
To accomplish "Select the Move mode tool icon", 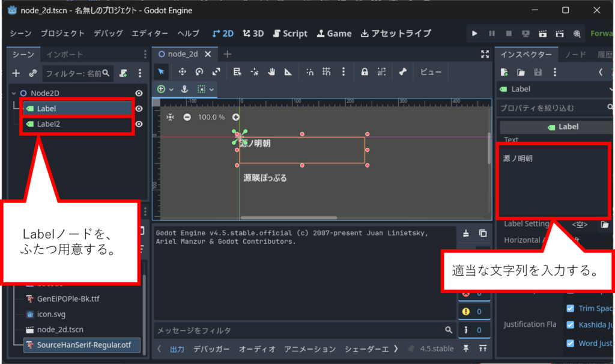I will tap(182, 71).
